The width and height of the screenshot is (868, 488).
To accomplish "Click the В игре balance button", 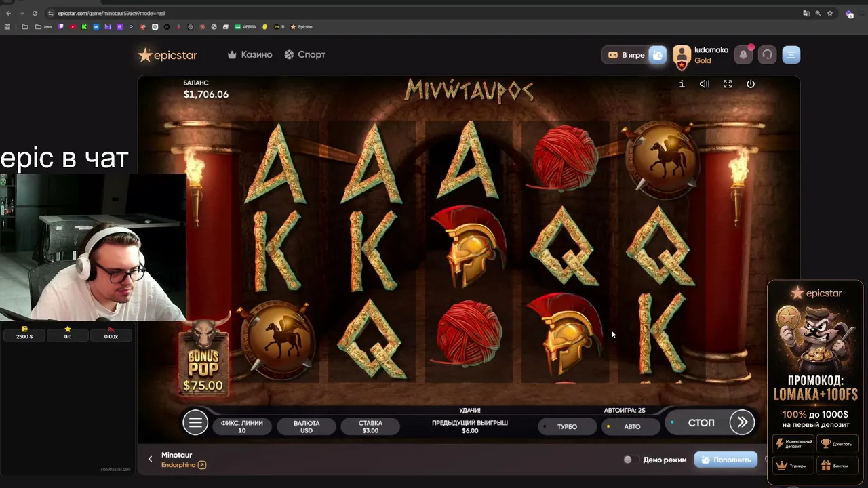I will pyautogui.click(x=626, y=55).
